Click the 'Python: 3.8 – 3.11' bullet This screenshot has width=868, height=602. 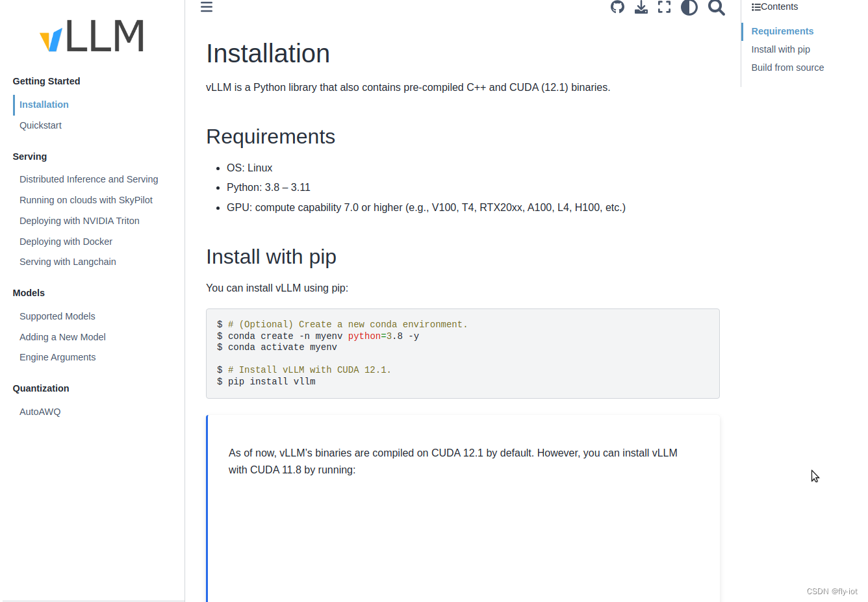[268, 187]
